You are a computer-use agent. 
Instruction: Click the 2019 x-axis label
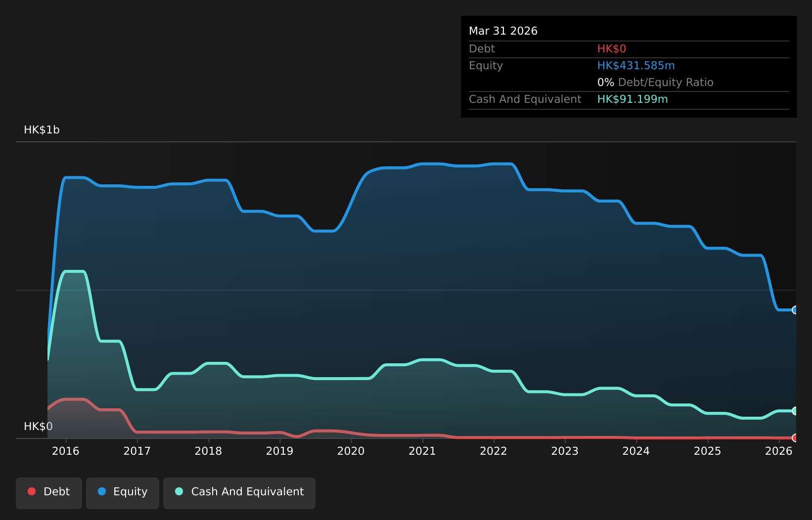coord(280,451)
